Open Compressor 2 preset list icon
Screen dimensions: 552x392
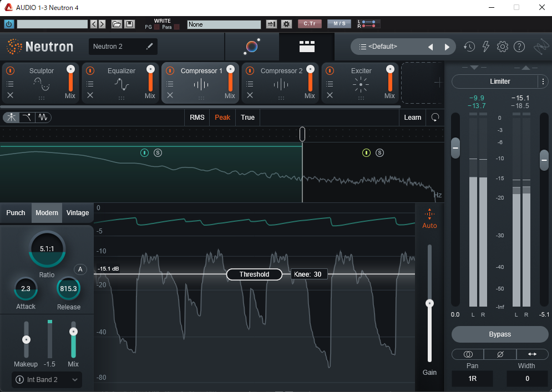tap(250, 84)
